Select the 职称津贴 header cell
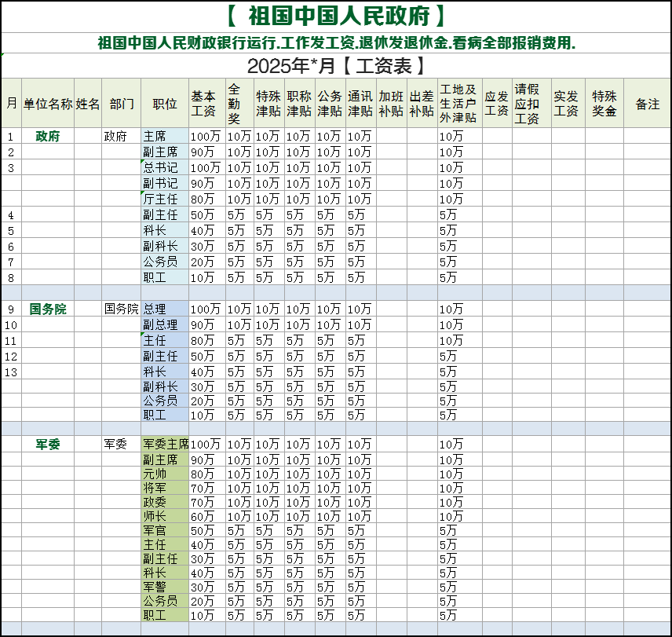This screenshot has width=672, height=637. coord(300,104)
